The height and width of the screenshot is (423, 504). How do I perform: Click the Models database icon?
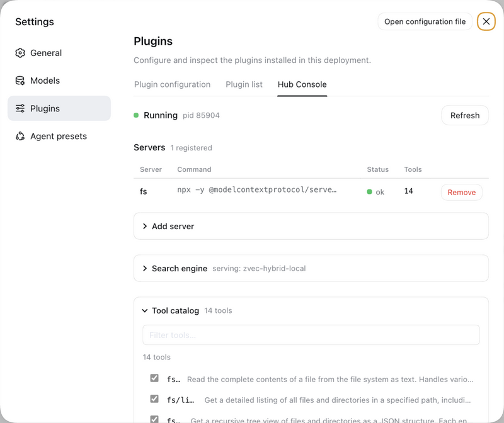pos(20,81)
